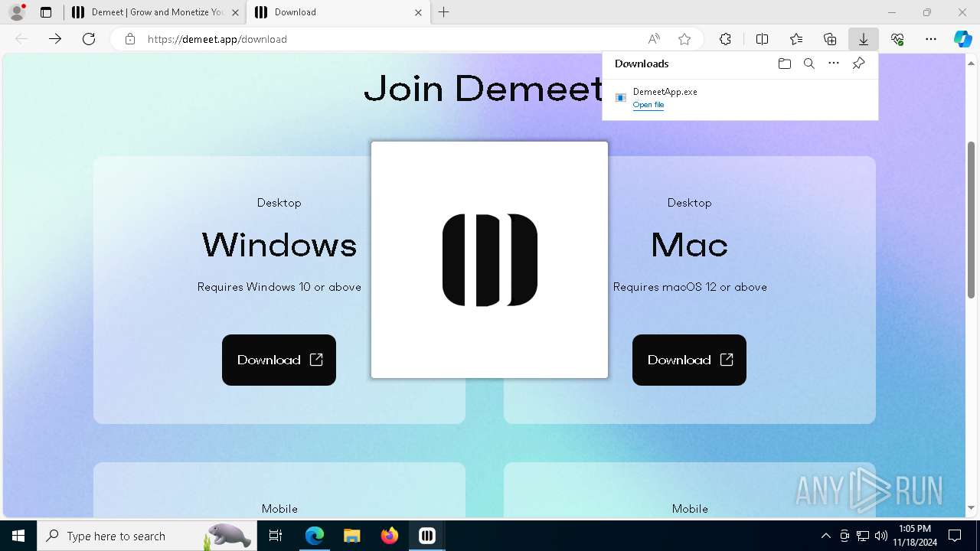Toggle the Downloads toolbar button
The image size is (980, 551).
[864, 39]
